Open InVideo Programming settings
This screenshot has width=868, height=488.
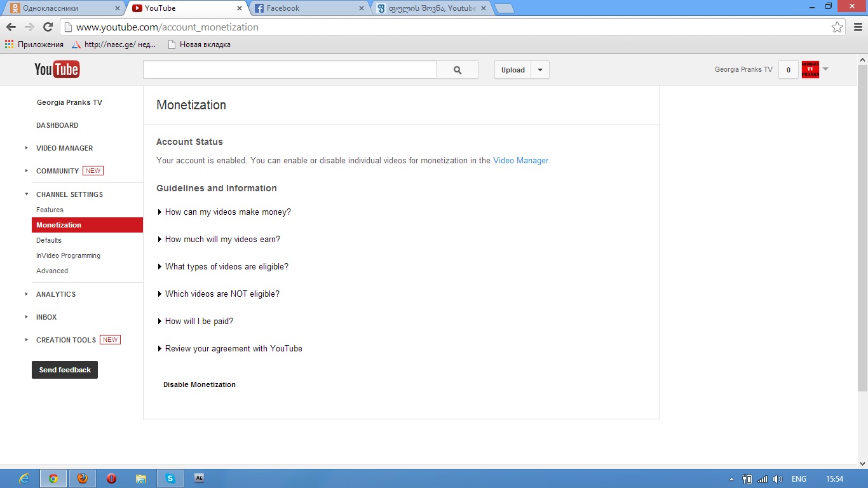coord(68,255)
